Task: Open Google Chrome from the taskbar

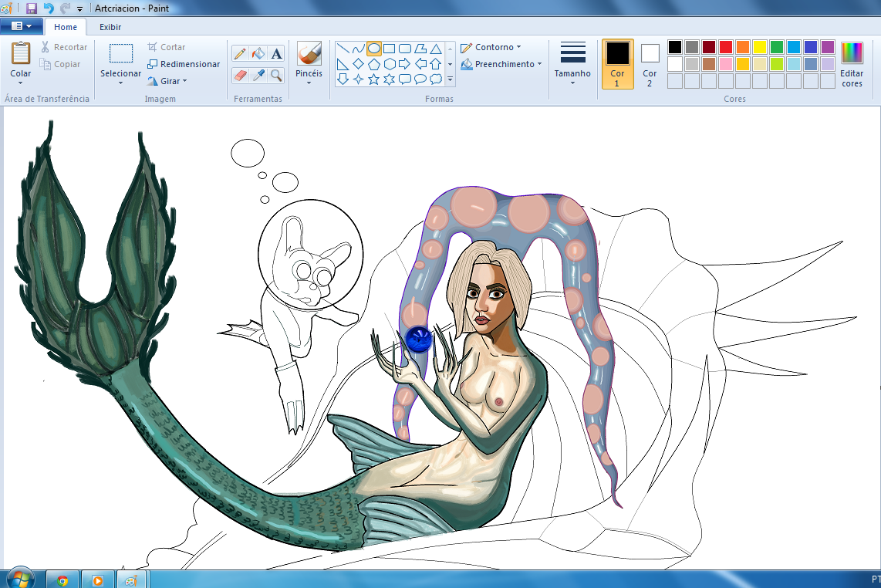Action: tap(62, 580)
